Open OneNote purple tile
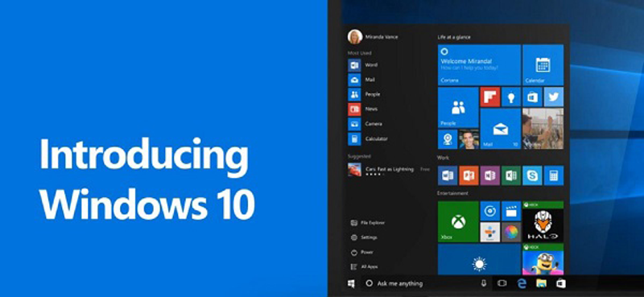This screenshot has width=644, height=297. pyautogui.click(x=489, y=175)
